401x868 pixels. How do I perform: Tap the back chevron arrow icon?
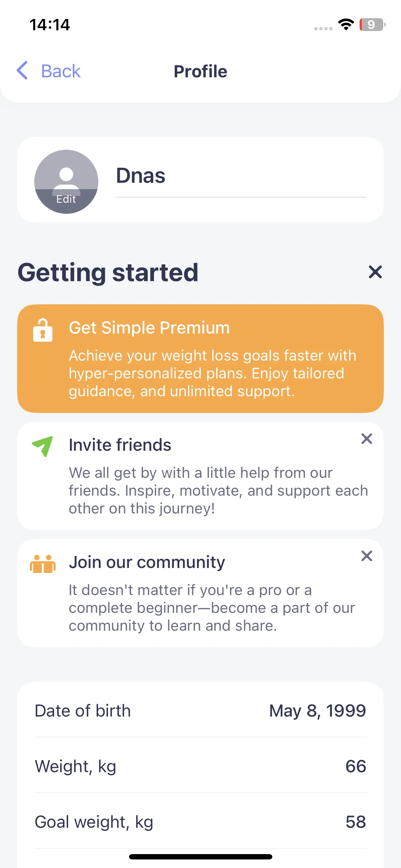coord(22,70)
